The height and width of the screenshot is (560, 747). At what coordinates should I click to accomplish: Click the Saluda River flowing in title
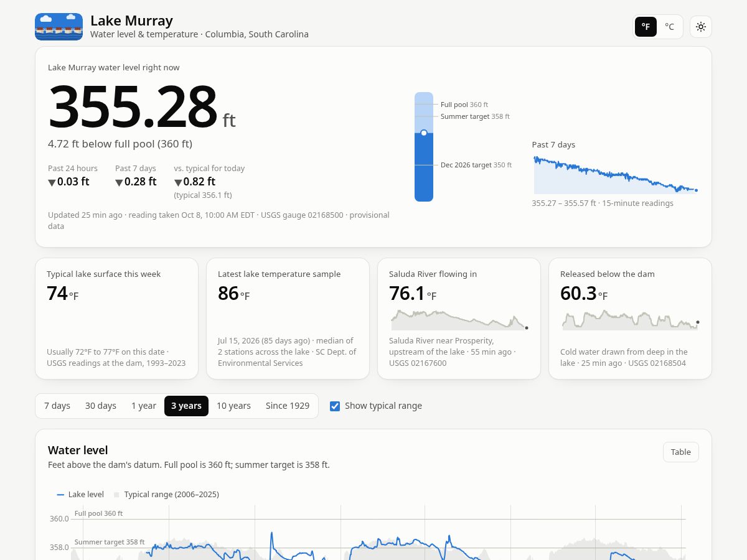coord(433,274)
